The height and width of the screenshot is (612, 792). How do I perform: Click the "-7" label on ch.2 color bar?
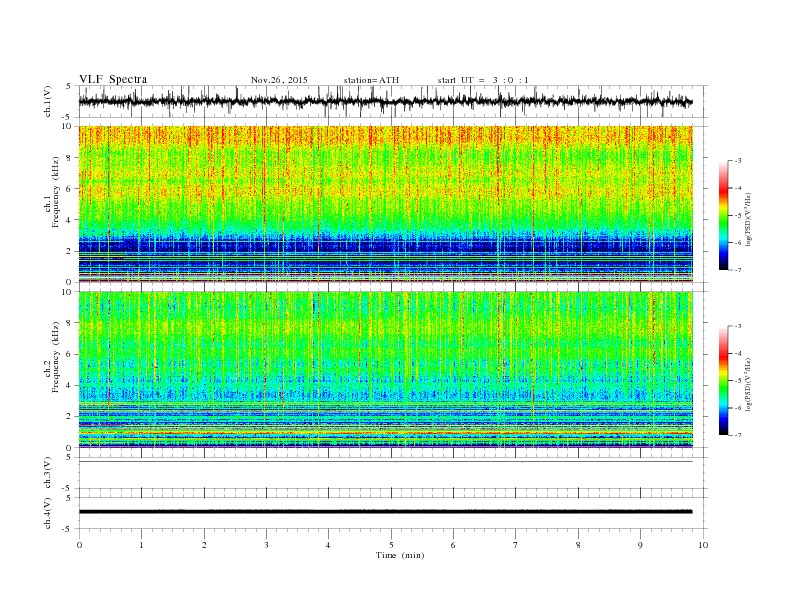(x=738, y=435)
